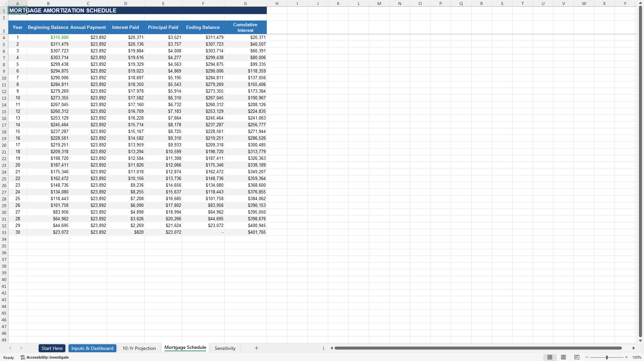Switch to the 10-Yr Projection tab
This screenshot has width=644, height=361.
[139, 348]
